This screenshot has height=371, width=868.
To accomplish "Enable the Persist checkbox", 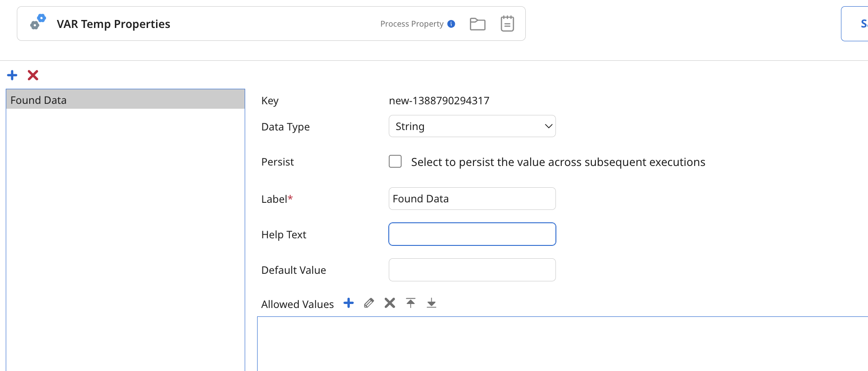I will pos(395,162).
